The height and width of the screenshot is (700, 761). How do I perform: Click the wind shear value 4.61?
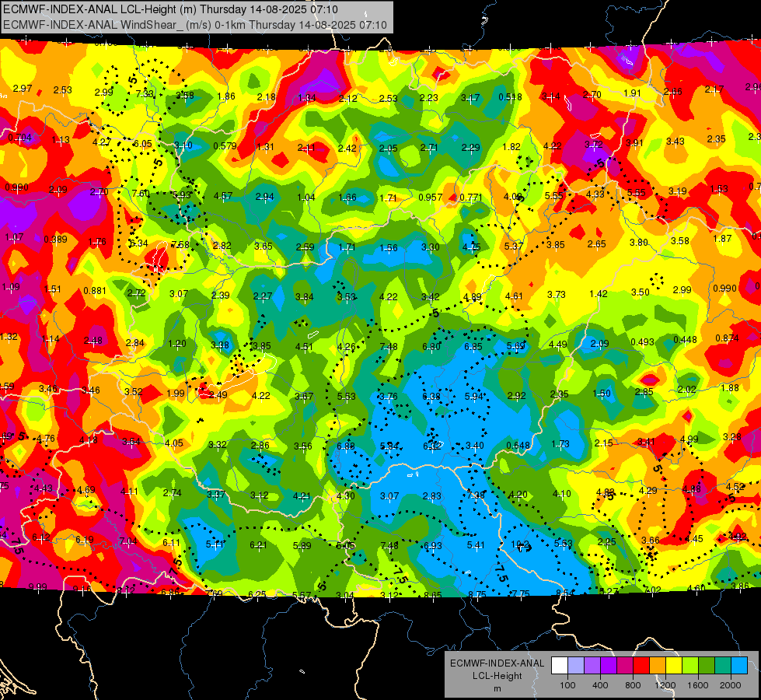(x=515, y=296)
